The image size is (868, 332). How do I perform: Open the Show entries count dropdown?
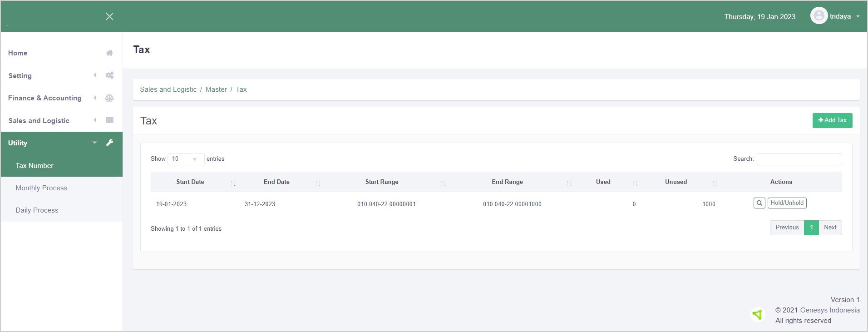pyautogui.click(x=186, y=159)
